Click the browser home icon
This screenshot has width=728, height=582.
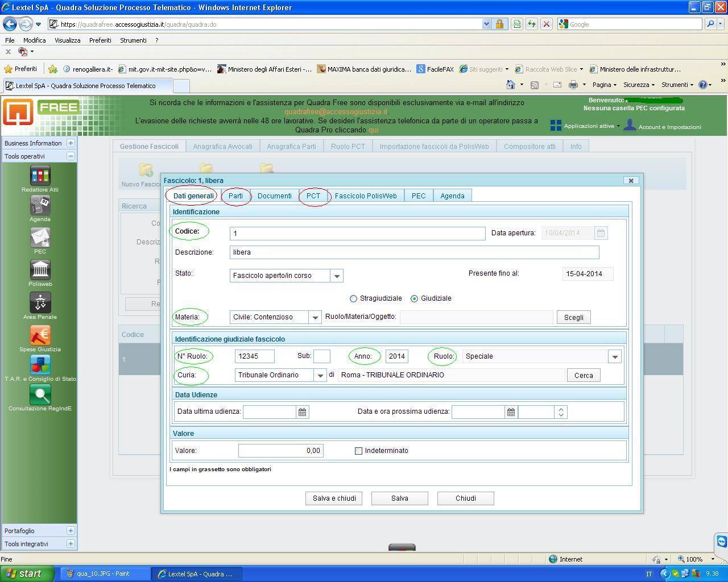511,85
